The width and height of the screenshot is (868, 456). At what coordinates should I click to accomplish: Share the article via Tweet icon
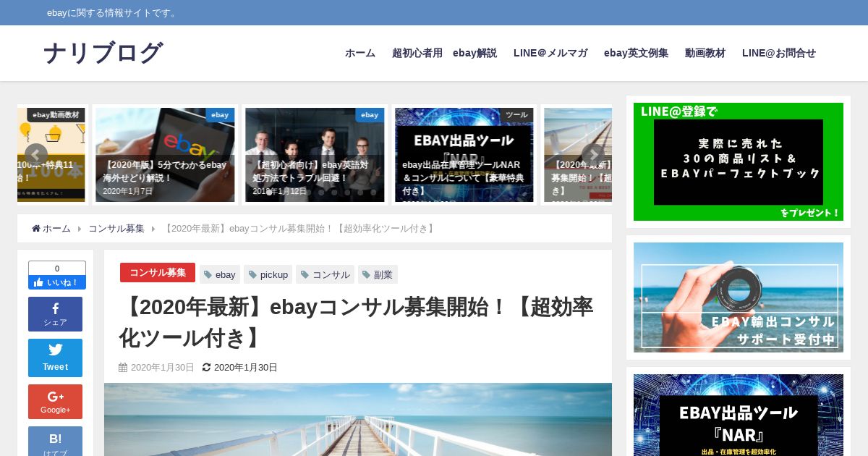coord(55,358)
